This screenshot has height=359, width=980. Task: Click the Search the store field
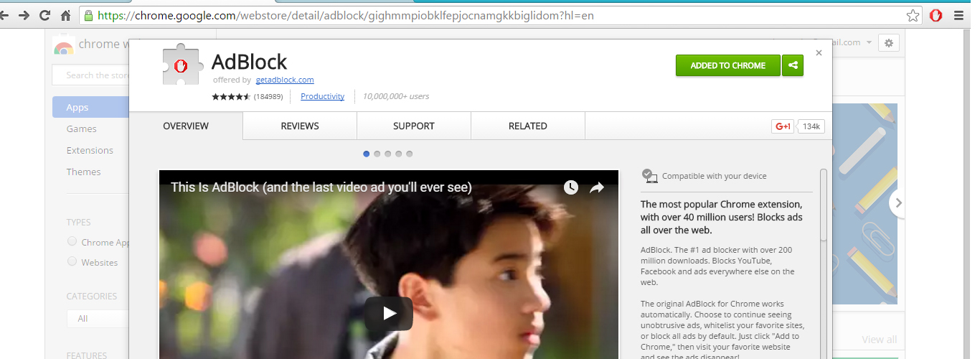click(90, 75)
